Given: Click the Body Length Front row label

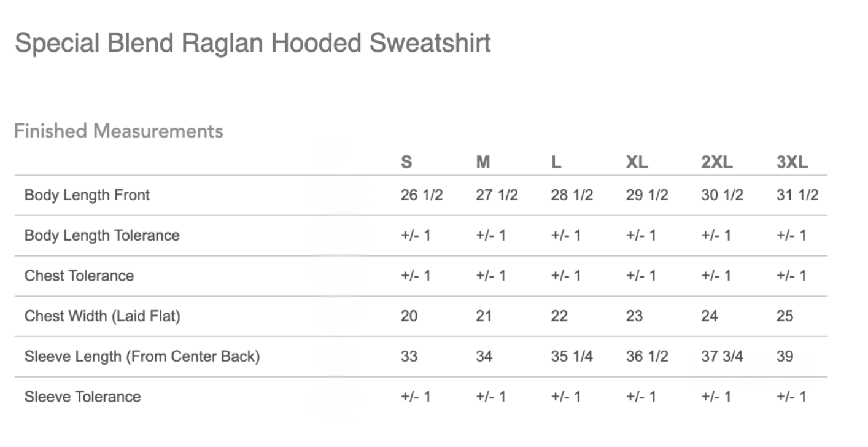Looking at the screenshot, I should [87, 195].
